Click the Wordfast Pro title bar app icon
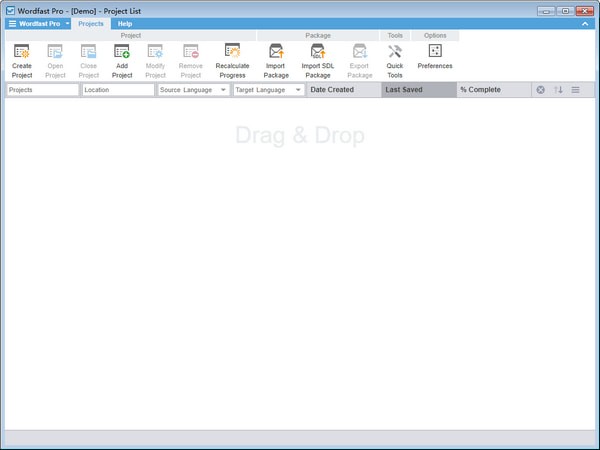Viewport: 600px width, 450px height. pyautogui.click(x=10, y=11)
